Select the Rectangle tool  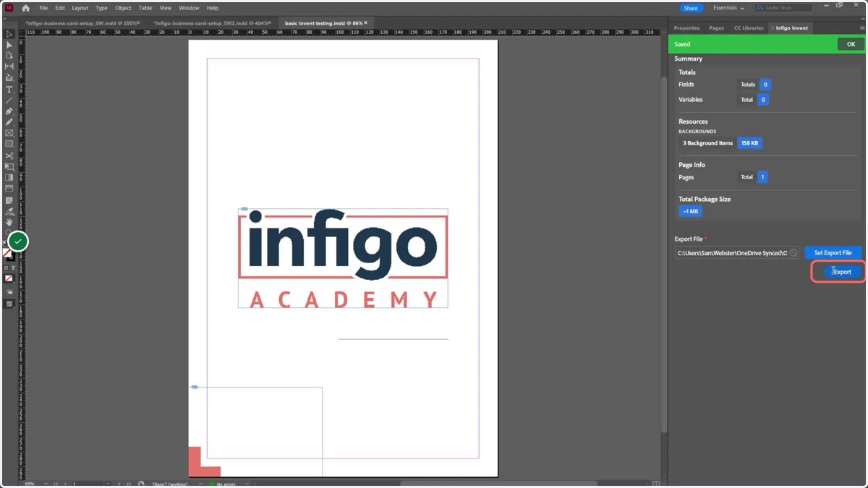pyautogui.click(x=9, y=144)
